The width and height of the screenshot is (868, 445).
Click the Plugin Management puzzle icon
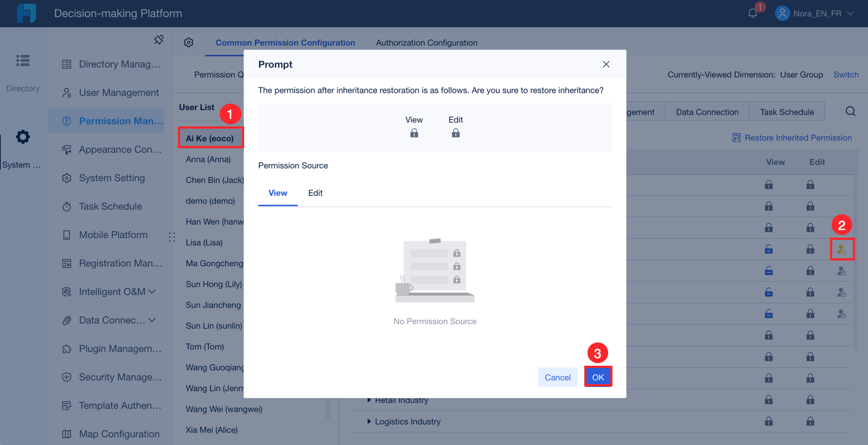click(67, 349)
